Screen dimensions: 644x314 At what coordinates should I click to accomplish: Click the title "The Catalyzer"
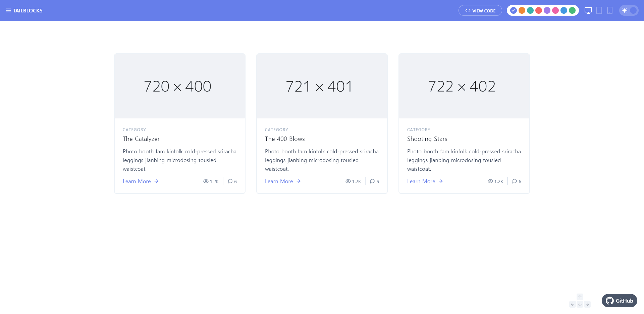click(141, 139)
